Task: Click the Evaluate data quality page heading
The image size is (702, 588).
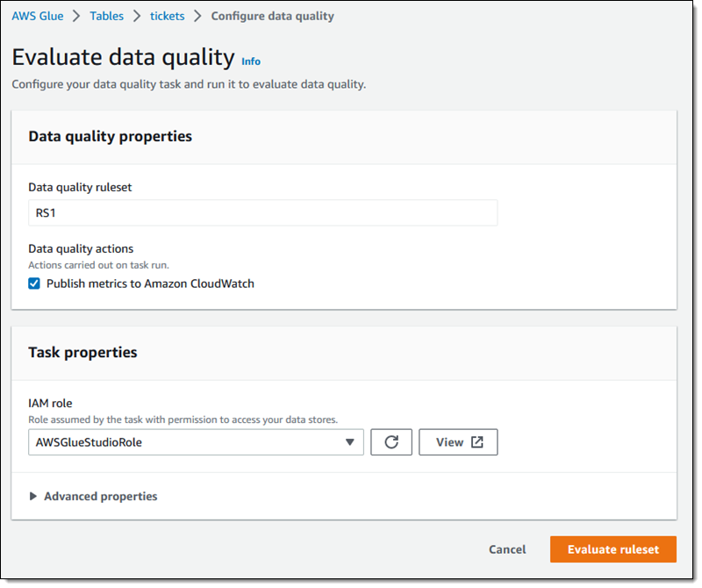Action: 123,57
